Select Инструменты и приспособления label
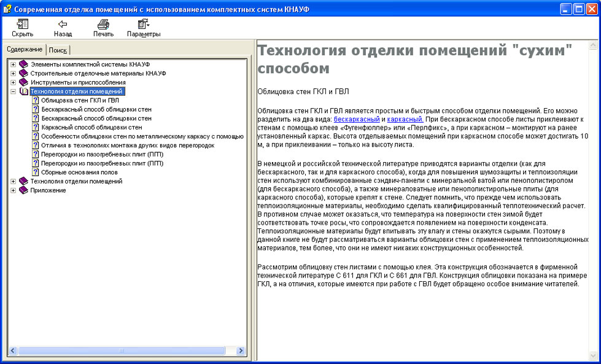This screenshot has width=601, height=364. click(78, 82)
